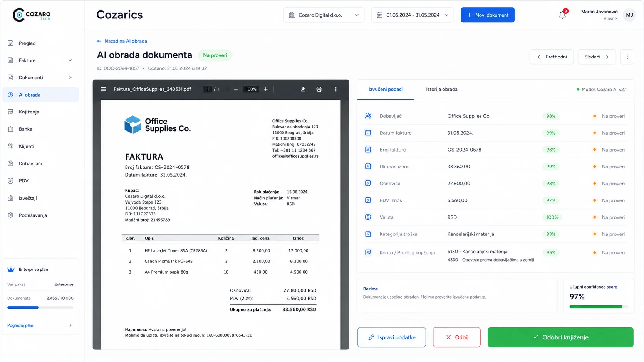Switch to the Istorija obrada tab
The width and height of the screenshot is (644, 362).
pos(442,90)
